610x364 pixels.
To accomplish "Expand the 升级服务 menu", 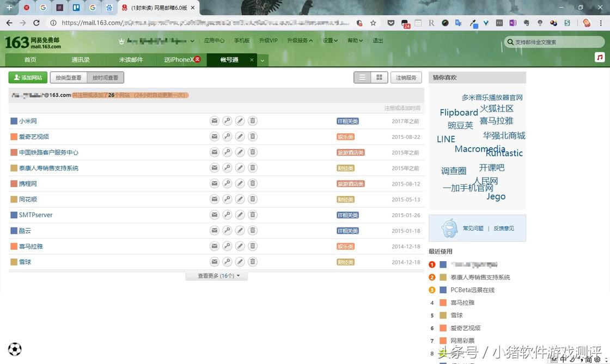I will click(x=300, y=40).
